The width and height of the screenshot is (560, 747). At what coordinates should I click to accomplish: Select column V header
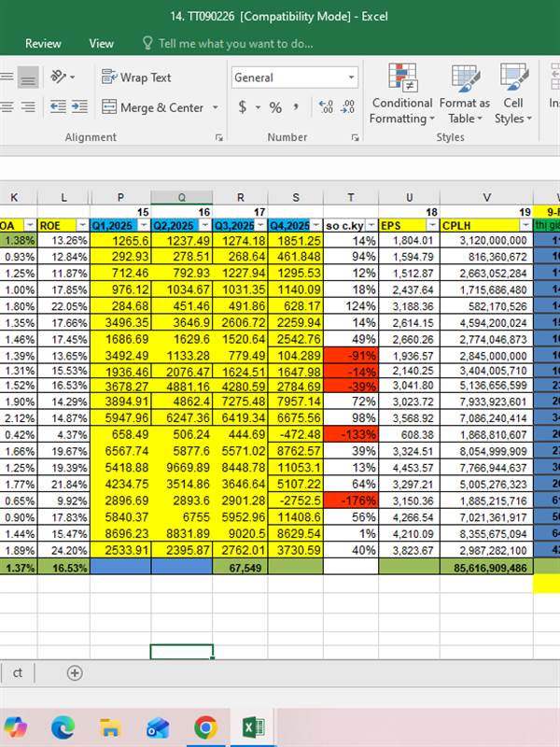(x=486, y=198)
